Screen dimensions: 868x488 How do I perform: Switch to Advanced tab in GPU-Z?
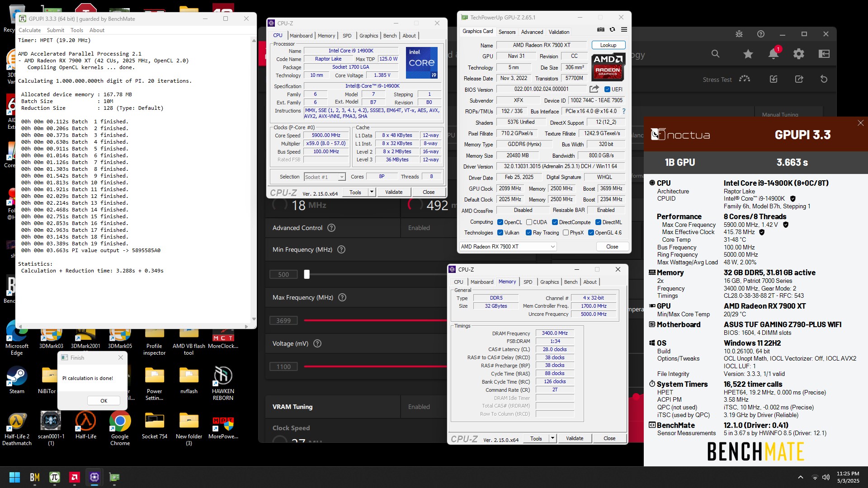pyautogui.click(x=532, y=32)
